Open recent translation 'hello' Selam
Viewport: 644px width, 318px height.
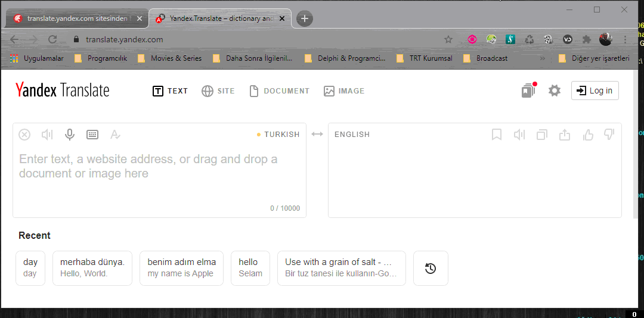click(x=250, y=269)
